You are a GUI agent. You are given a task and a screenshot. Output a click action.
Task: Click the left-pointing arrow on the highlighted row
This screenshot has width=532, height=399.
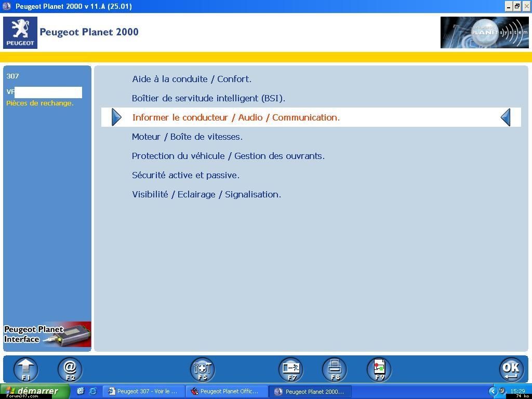(506, 117)
